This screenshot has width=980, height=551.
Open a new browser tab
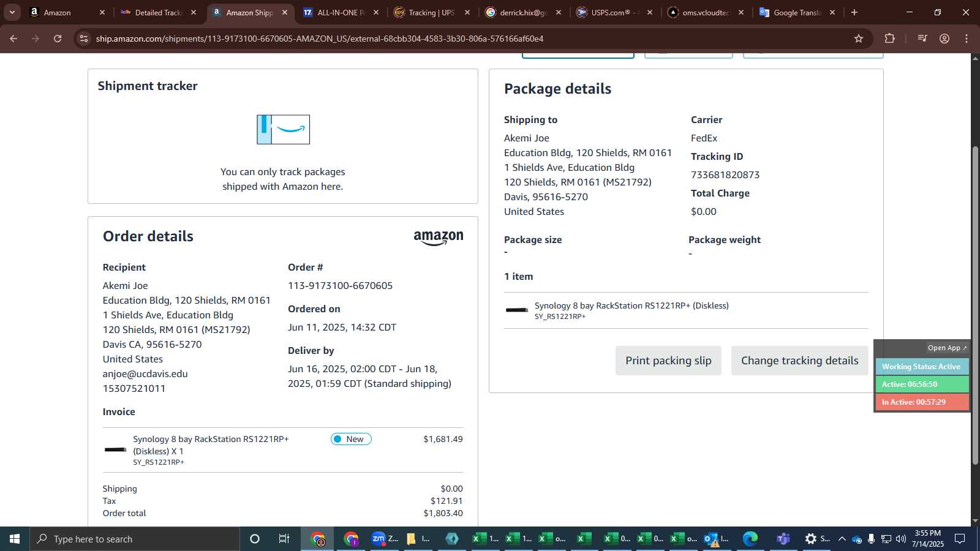click(854, 12)
